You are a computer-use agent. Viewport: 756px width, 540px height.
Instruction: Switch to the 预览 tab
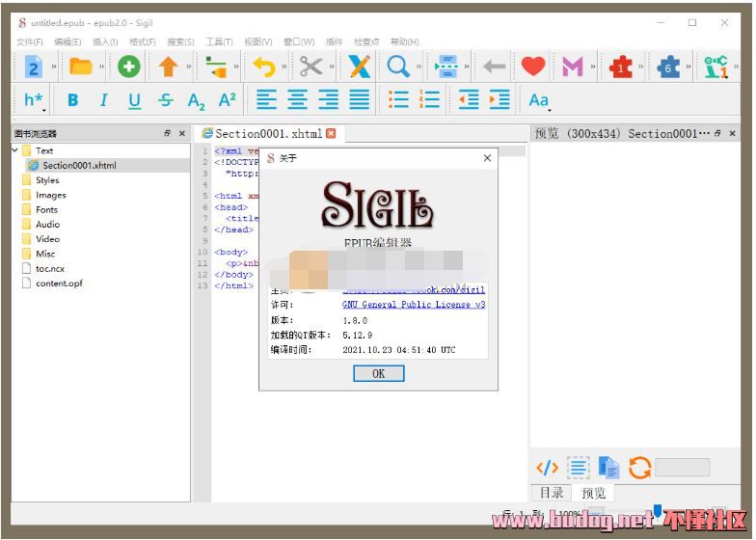click(594, 493)
